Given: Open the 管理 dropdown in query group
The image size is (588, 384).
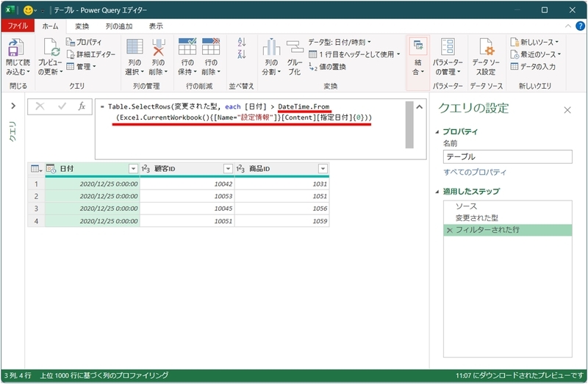Looking at the screenshot, I should click(82, 67).
